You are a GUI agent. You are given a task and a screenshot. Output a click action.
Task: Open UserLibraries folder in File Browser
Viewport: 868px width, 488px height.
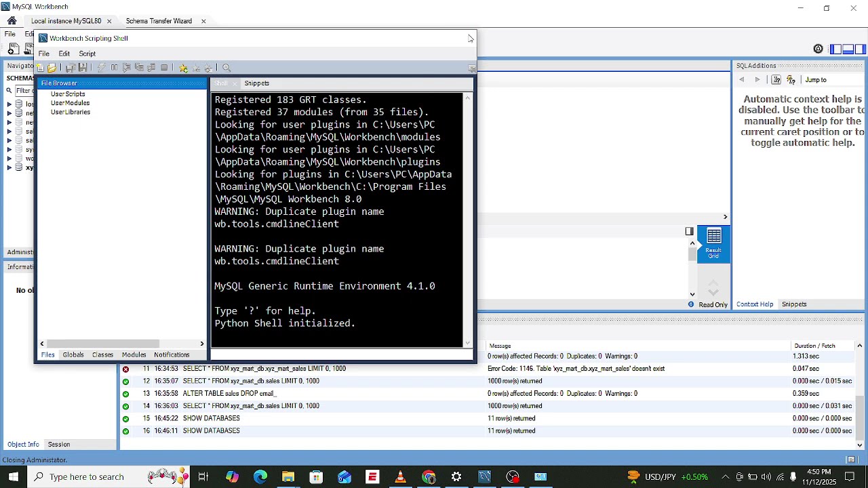pos(71,113)
